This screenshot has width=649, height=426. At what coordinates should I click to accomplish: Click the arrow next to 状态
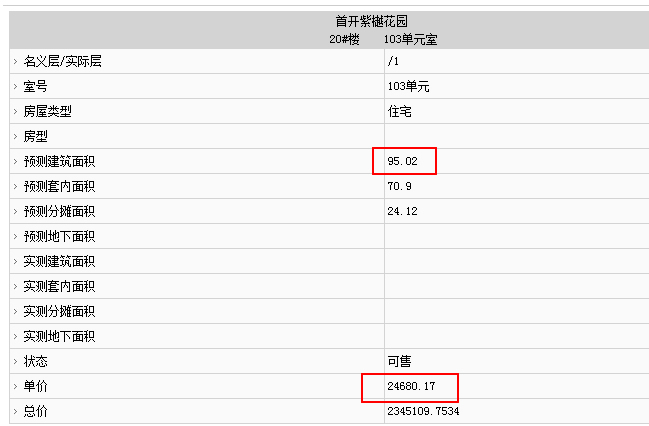pyautogui.click(x=15, y=361)
